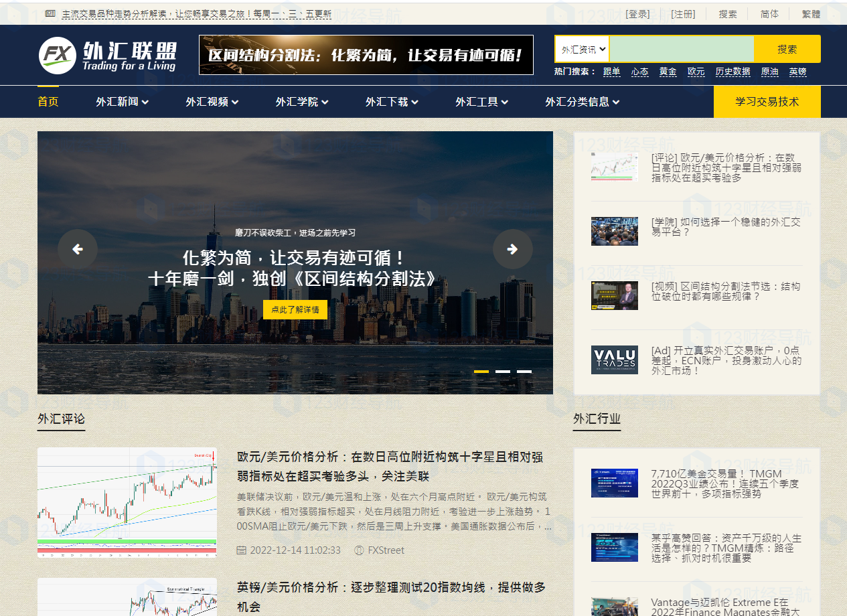
Task: Expand the 外汇新闻 navigation menu
Action: click(122, 102)
